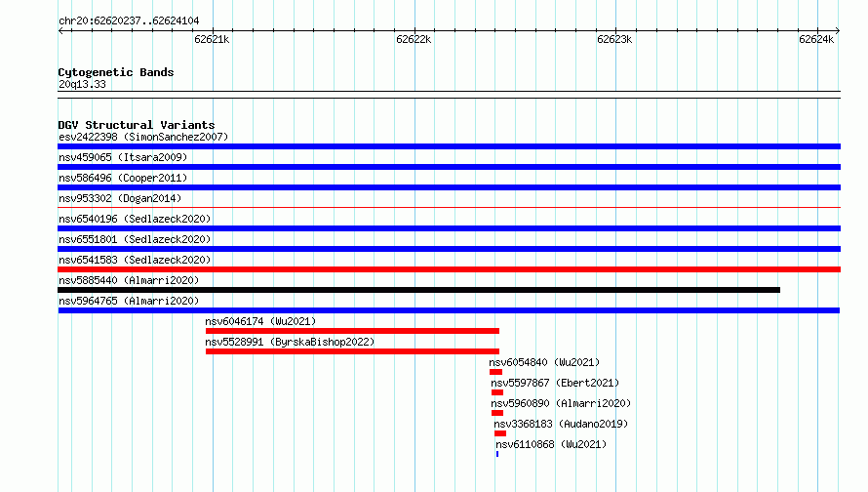Click small red bar under nsv5597867

click(x=497, y=392)
